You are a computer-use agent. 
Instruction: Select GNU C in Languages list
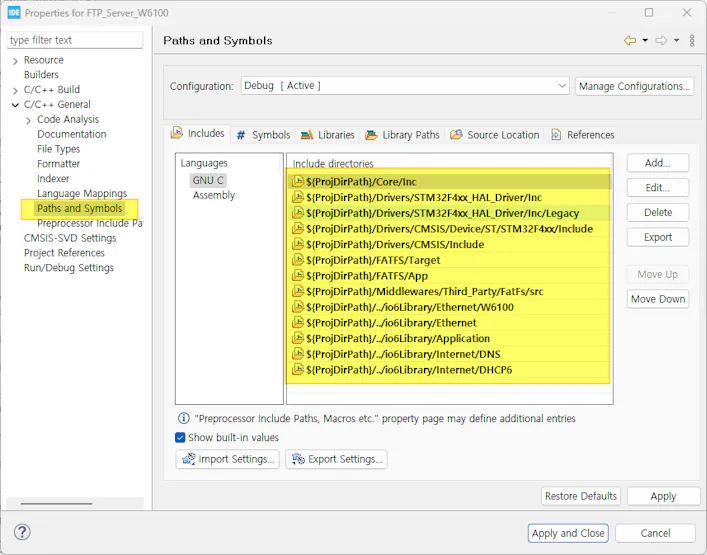pos(208,180)
